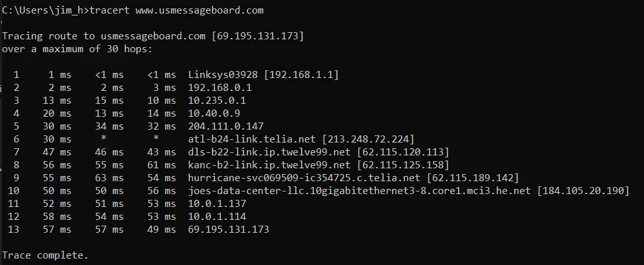Click the "Trace complete." message
Viewport: 644px width, 265px height.
pyautogui.click(x=45, y=255)
